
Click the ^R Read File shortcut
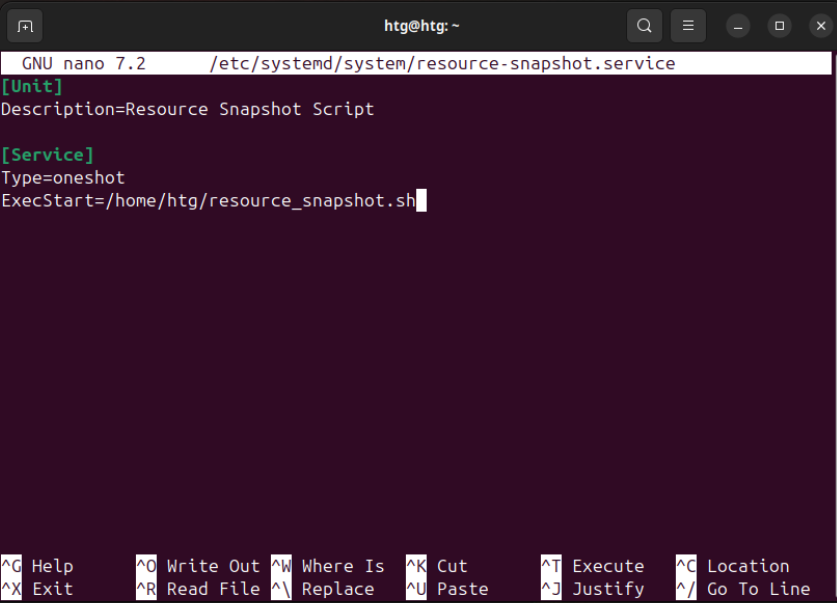[x=198, y=589]
